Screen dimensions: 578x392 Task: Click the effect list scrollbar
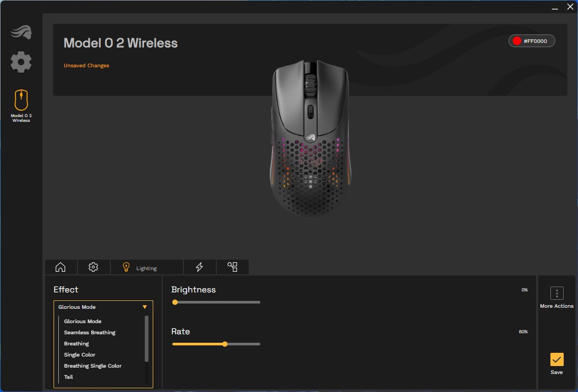[146, 339]
